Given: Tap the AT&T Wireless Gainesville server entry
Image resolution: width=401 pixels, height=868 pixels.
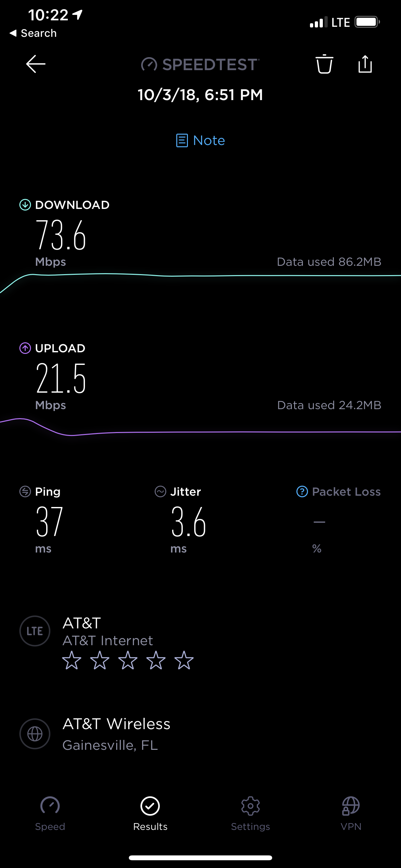Looking at the screenshot, I should (x=200, y=734).
